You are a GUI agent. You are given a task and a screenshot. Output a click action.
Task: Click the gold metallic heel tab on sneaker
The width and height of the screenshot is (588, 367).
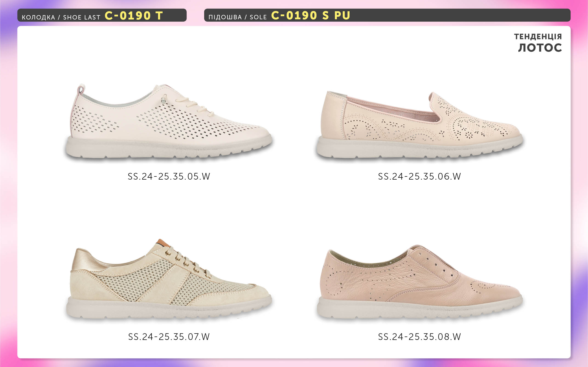click(84, 260)
